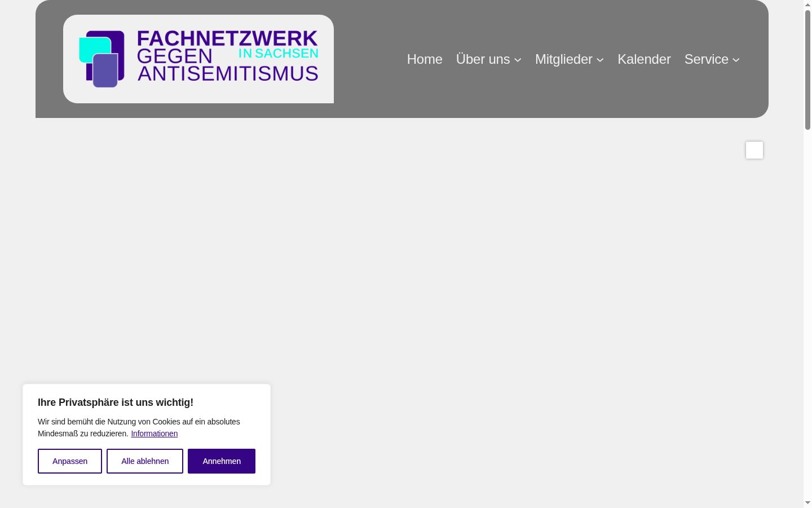Image resolution: width=812 pixels, height=508 pixels.
Task: Open the Home menu item
Action: (x=425, y=59)
